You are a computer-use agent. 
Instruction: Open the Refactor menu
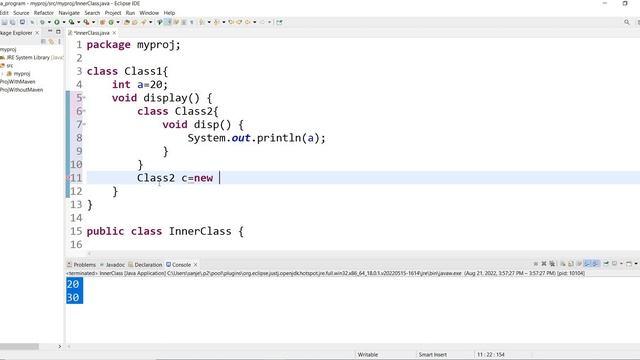[44, 13]
